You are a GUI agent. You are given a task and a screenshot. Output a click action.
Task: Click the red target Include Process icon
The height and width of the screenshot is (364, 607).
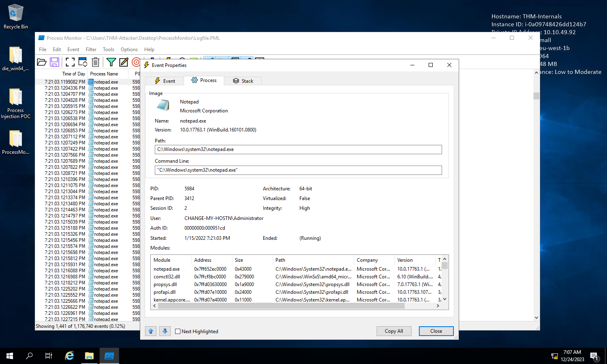[136, 62]
